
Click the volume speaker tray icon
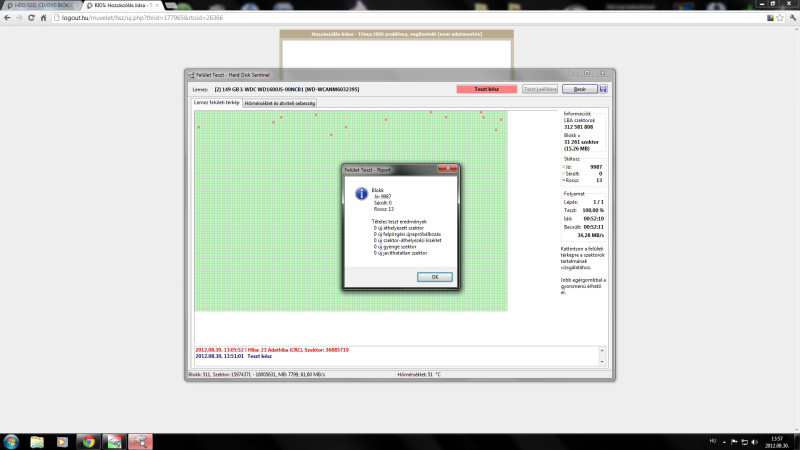(x=755, y=442)
